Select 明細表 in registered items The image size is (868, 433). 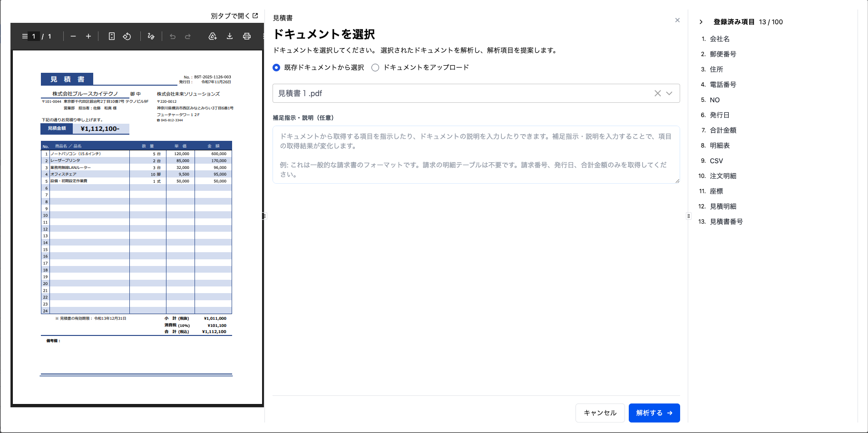pyautogui.click(x=720, y=146)
